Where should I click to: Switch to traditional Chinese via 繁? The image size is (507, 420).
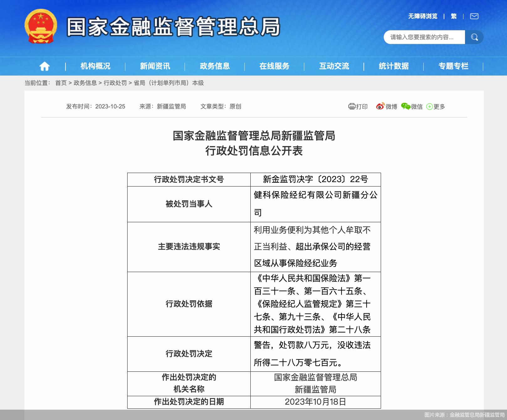coord(454,16)
